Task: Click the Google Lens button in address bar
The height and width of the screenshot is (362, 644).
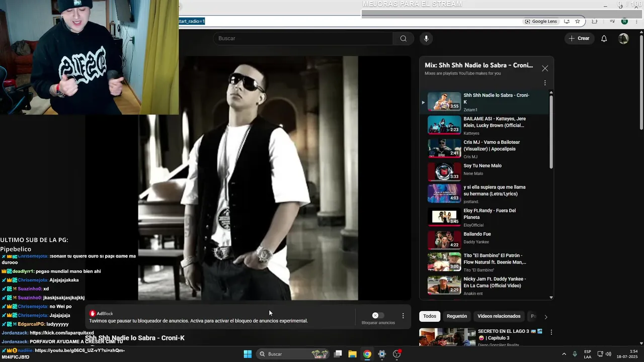Action: click(x=541, y=22)
